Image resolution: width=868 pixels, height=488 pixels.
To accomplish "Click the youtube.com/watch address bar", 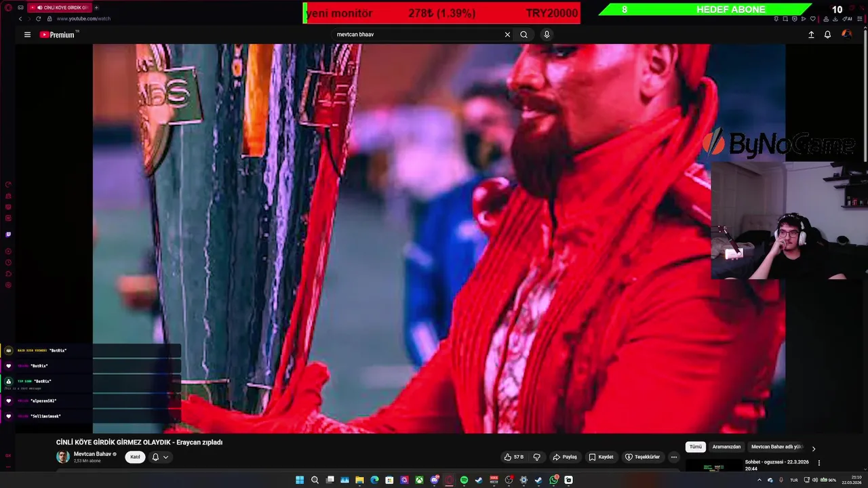I will tap(83, 19).
